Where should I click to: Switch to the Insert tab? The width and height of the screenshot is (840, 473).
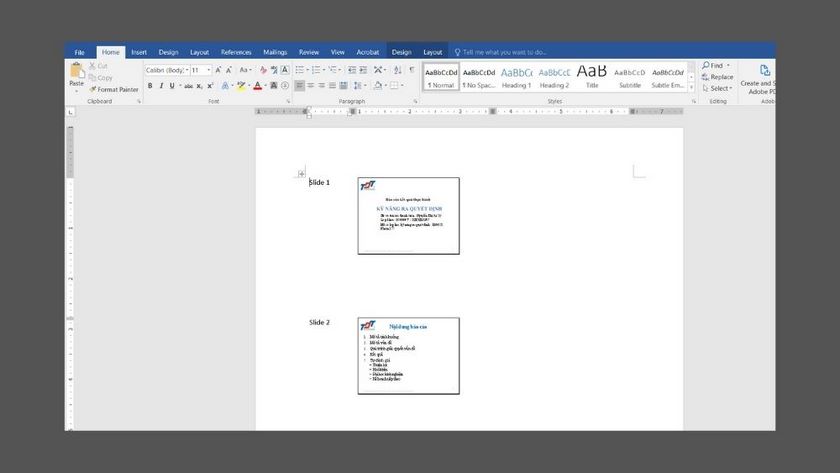coord(139,52)
